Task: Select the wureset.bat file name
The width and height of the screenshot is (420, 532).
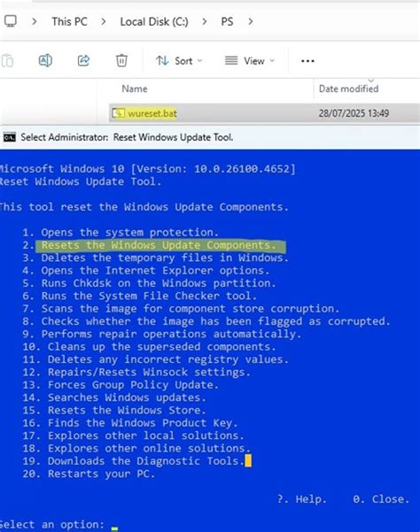Action: [x=152, y=113]
